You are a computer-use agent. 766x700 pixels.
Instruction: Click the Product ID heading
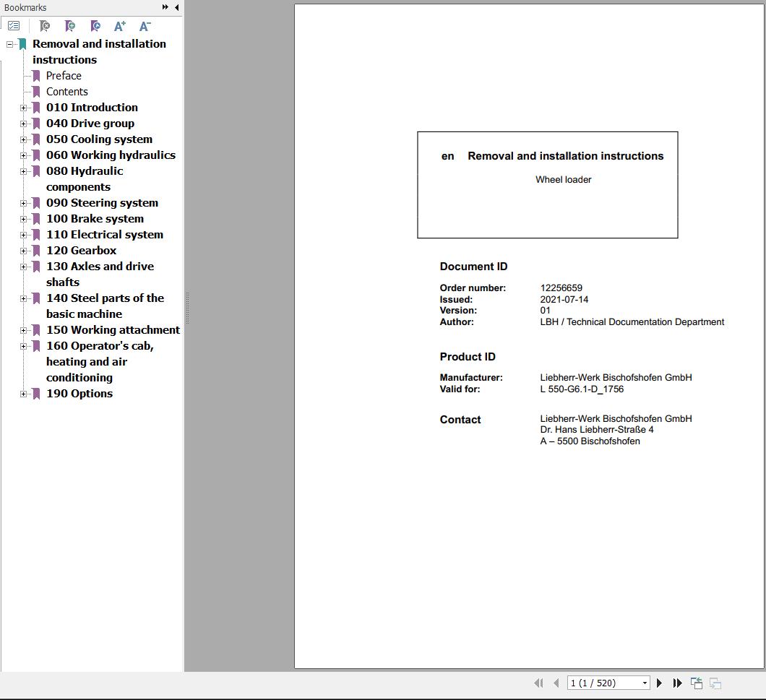[x=468, y=357]
